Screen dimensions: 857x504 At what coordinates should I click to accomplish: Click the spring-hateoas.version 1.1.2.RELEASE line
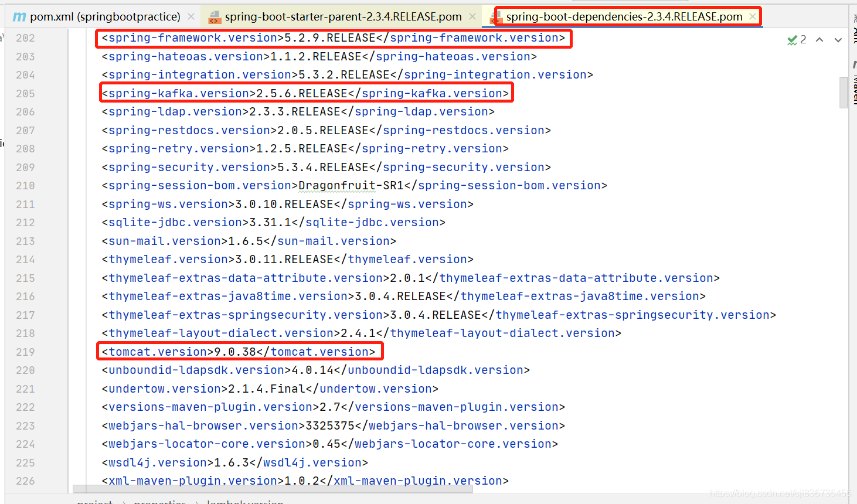(x=319, y=57)
